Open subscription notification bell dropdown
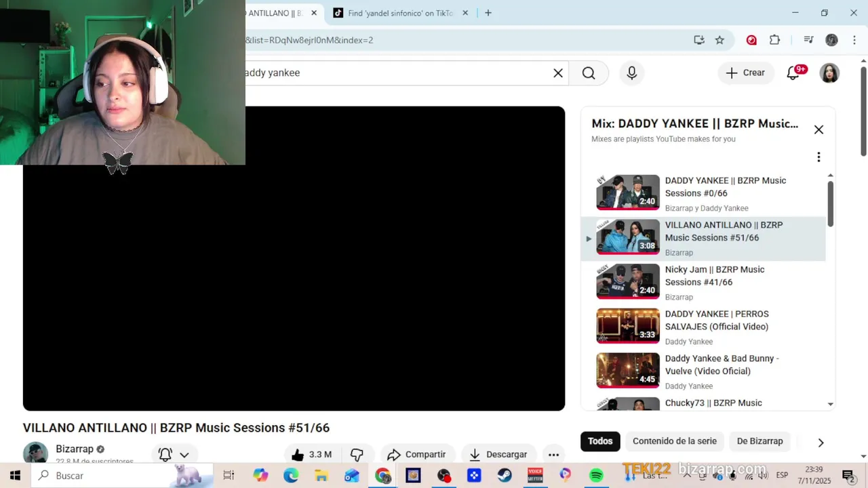This screenshot has height=488, width=868. click(174, 455)
